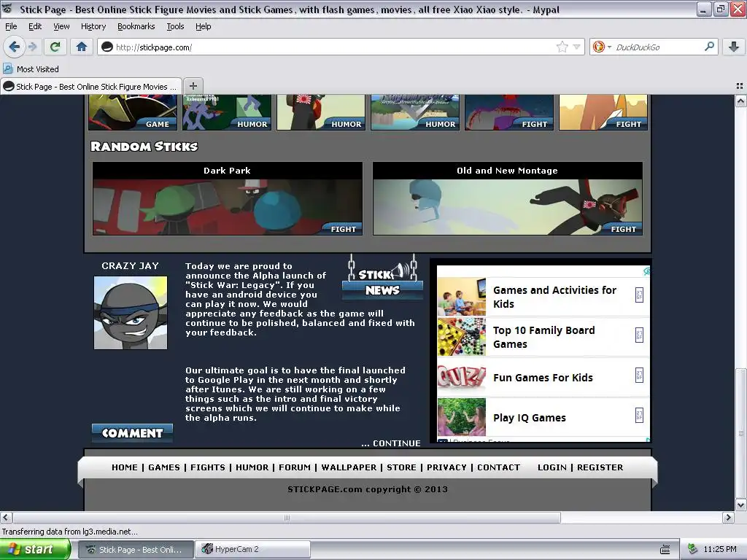Go back with the browser back arrow

[15, 47]
